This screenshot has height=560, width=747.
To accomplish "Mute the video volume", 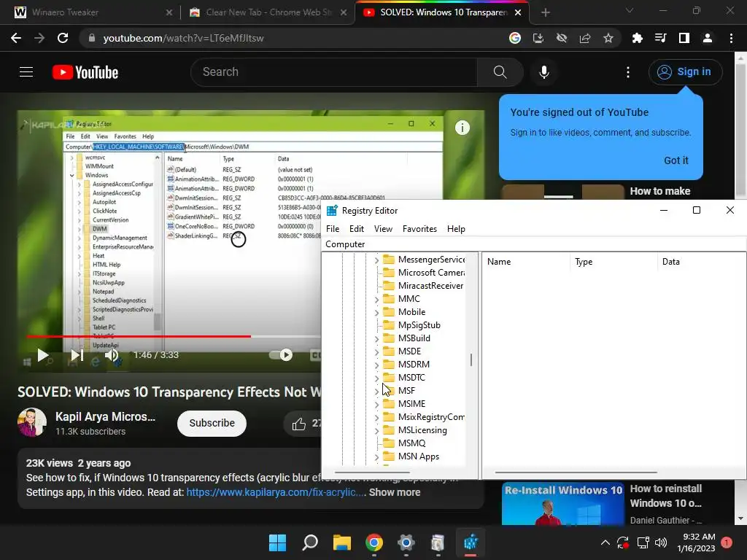I will (112, 355).
